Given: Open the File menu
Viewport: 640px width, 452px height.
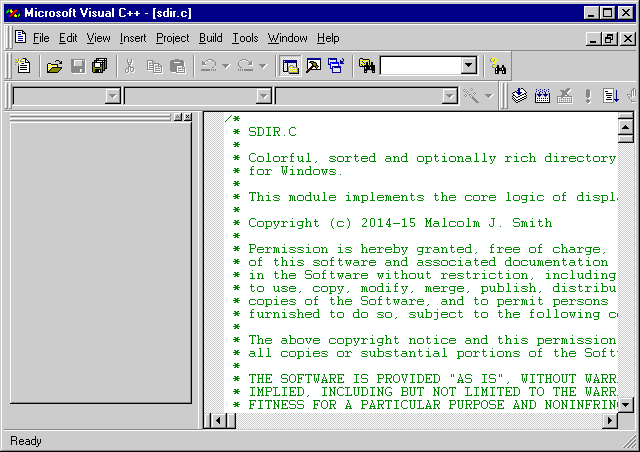Looking at the screenshot, I should click(x=41, y=38).
